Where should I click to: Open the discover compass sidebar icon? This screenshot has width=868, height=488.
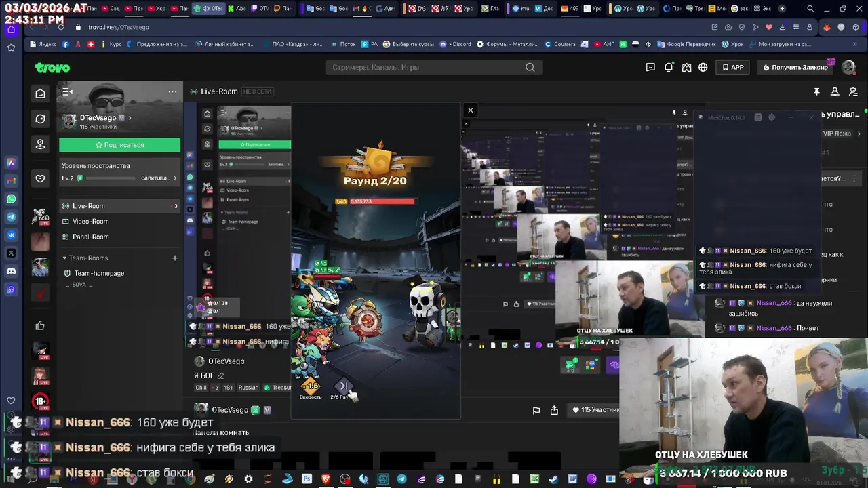click(40, 119)
